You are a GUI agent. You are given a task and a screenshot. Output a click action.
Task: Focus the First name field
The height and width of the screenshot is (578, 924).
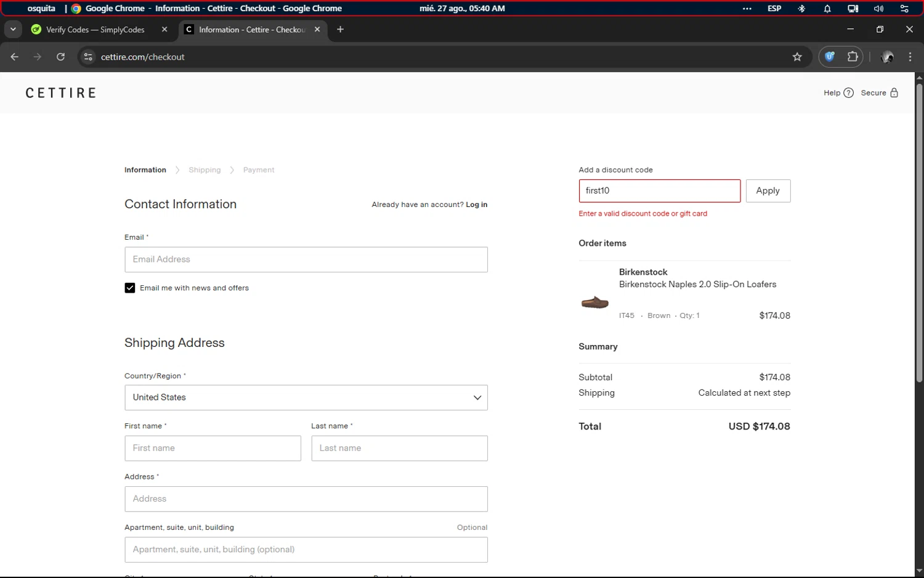point(213,448)
